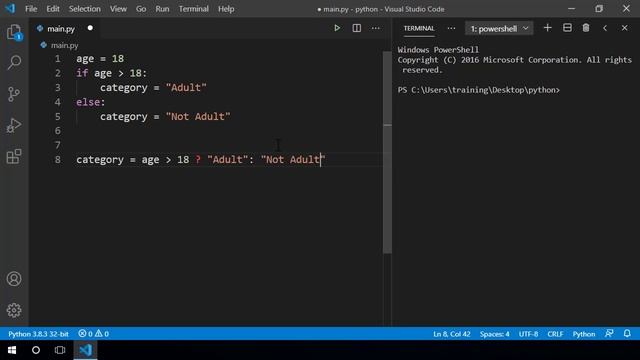Click the 'if age > 18:' code line
The width and height of the screenshot is (640, 360).
coord(111,73)
